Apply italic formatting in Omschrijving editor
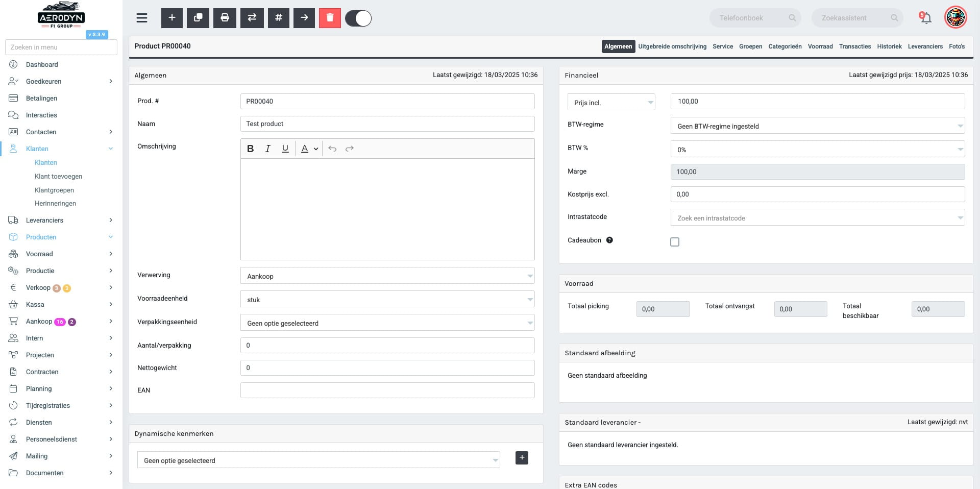Screen dimensions: 980x489 (x=267, y=149)
